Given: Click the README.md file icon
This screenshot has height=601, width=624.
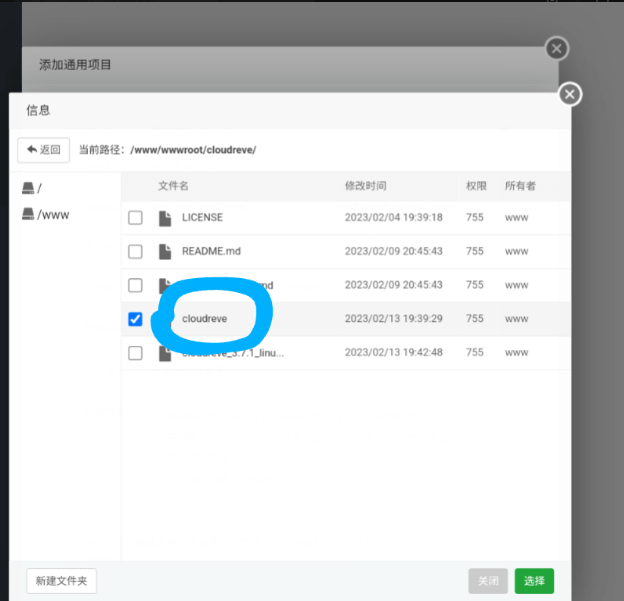Looking at the screenshot, I should click(x=165, y=252).
